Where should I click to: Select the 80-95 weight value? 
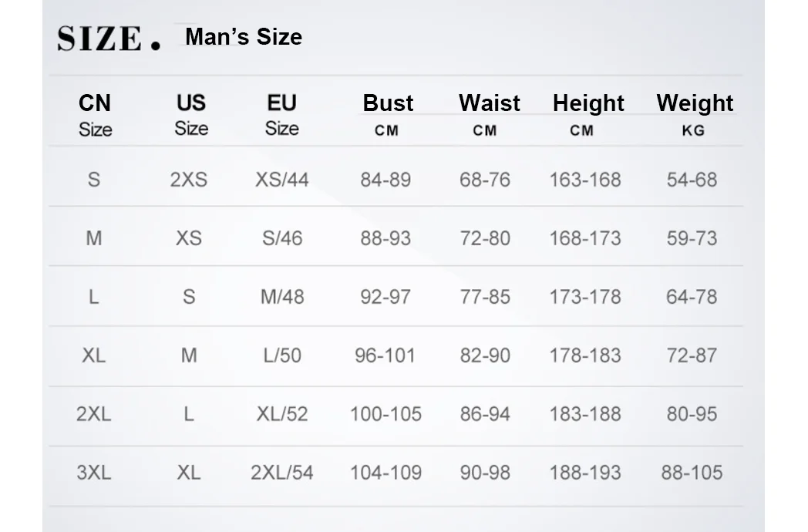pyautogui.click(x=692, y=414)
